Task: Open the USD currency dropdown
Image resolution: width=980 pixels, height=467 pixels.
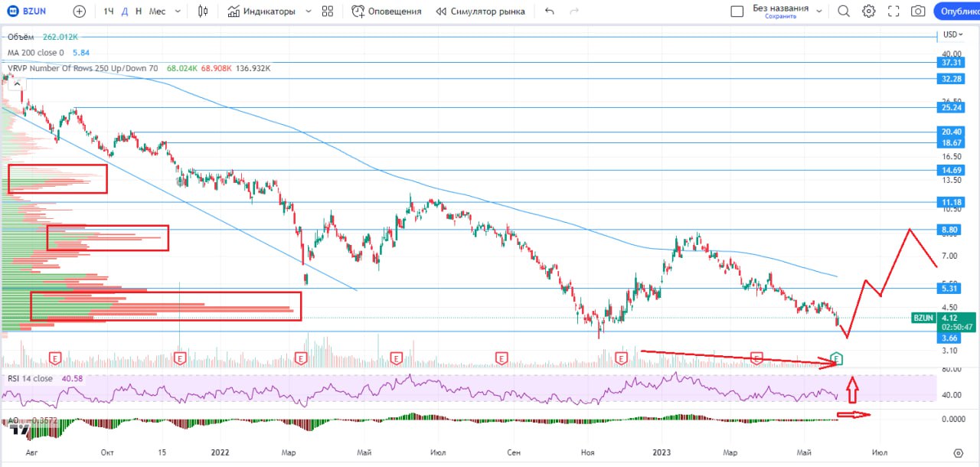Action: click(x=953, y=34)
